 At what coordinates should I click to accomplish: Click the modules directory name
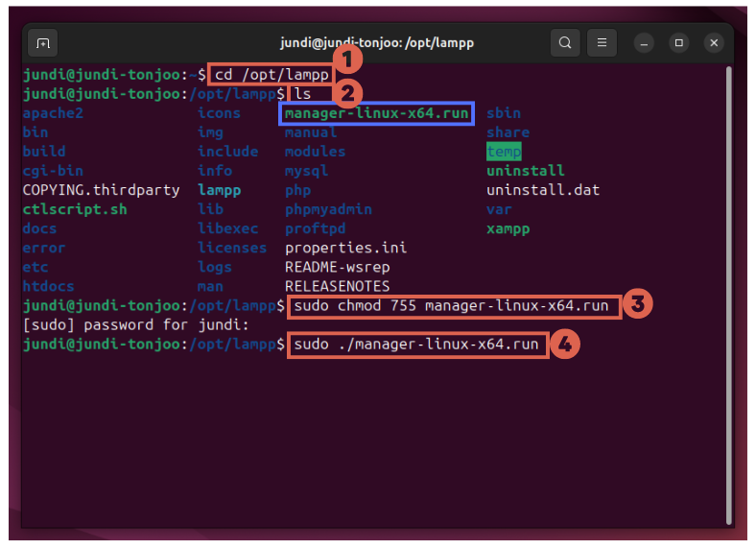click(316, 152)
